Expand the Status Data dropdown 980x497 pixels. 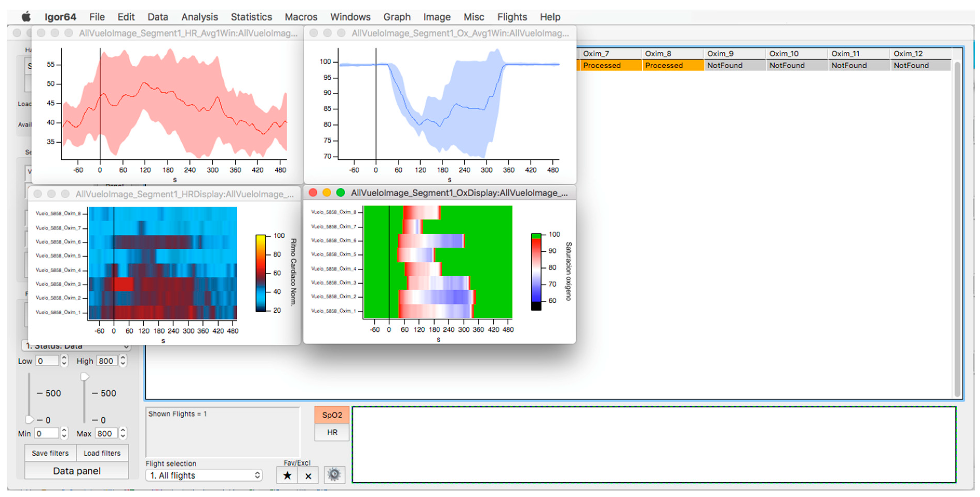pyautogui.click(x=76, y=346)
